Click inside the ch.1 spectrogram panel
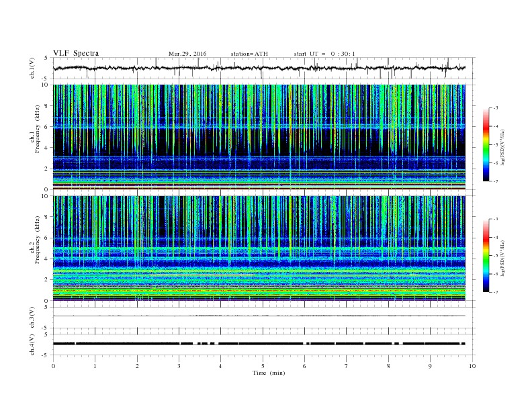 [x=259, y=137]
